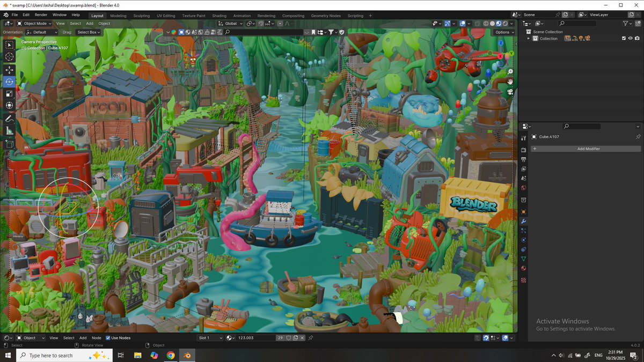Open the Render Properties tab

point(524,150)
